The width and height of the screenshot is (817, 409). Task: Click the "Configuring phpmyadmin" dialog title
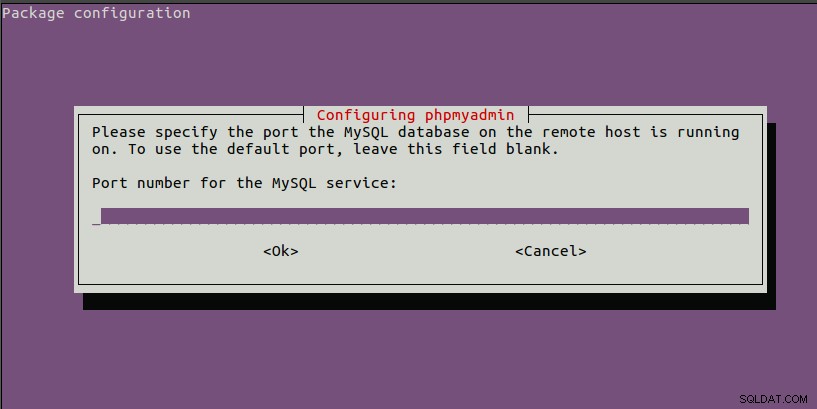tap(415, 115)
